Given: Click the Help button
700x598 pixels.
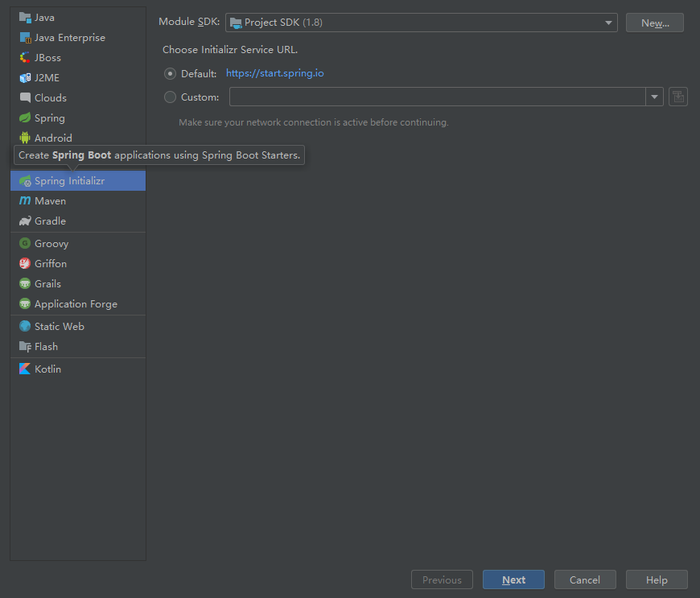Looking at the screenshot, I should pyautogui.click(x=657, y=579).
